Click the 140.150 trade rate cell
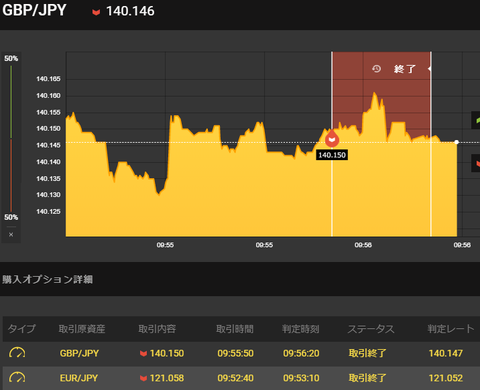This screenshot has width=480, height=390. tap(167, 353)
